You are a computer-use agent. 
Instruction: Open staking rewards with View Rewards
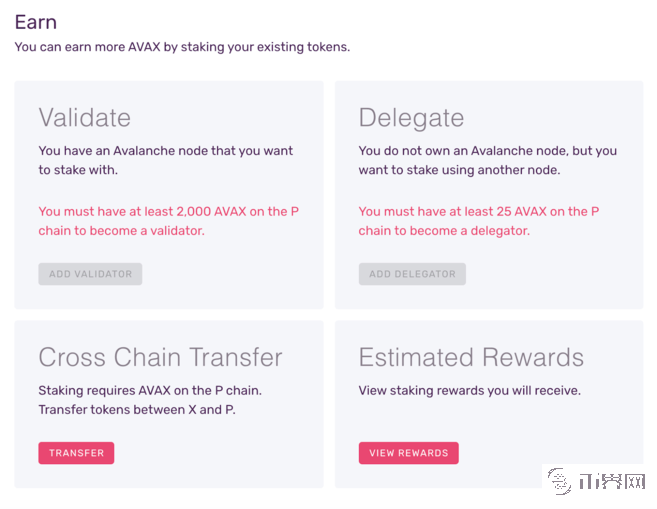pos(408,453)
